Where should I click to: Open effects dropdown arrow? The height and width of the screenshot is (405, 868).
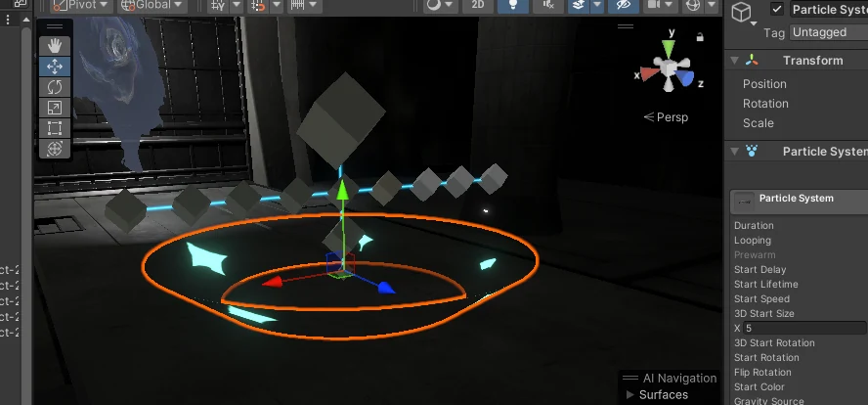(x=596, y=6)
